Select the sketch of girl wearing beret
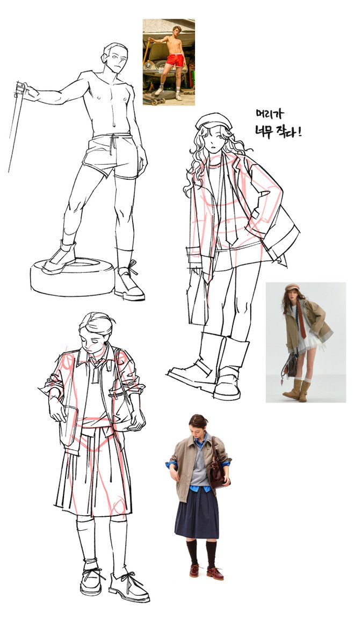 point(234,257)
